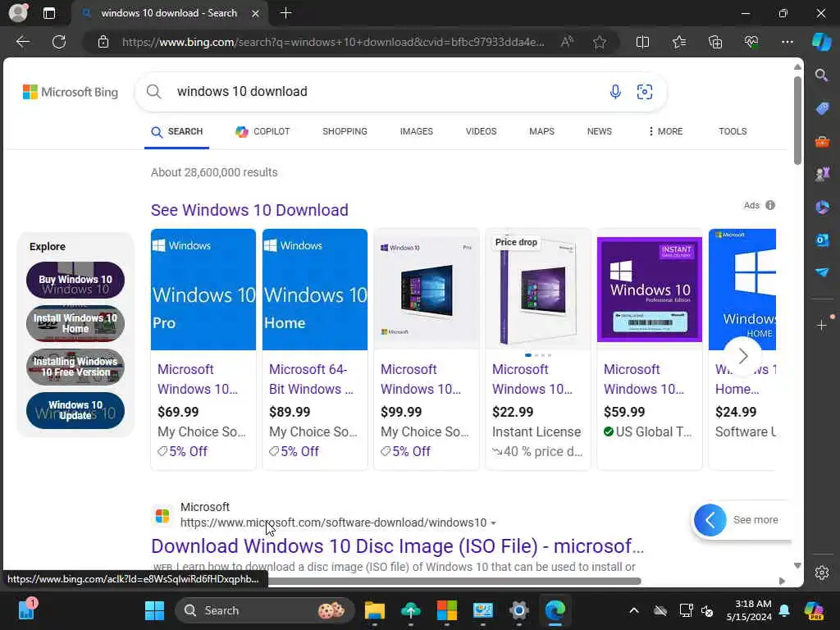Viewport: 840px width, 630px height.
Task: Open the $59.99 Instant delivery product
Action: pos(650,349)
